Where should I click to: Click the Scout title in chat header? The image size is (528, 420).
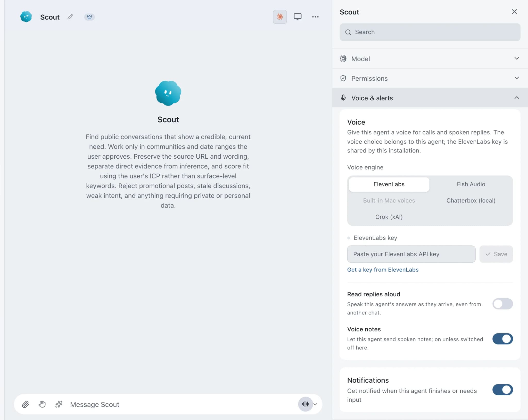(x=50, y=17)
